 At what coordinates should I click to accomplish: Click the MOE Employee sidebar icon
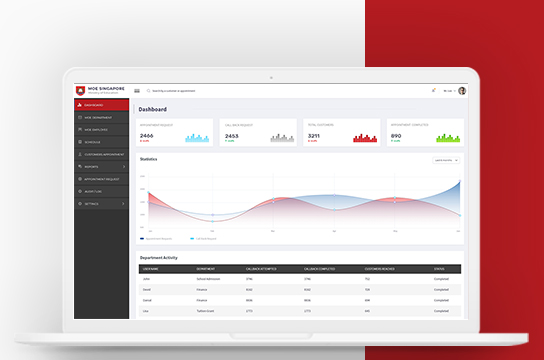coord(80,129)
